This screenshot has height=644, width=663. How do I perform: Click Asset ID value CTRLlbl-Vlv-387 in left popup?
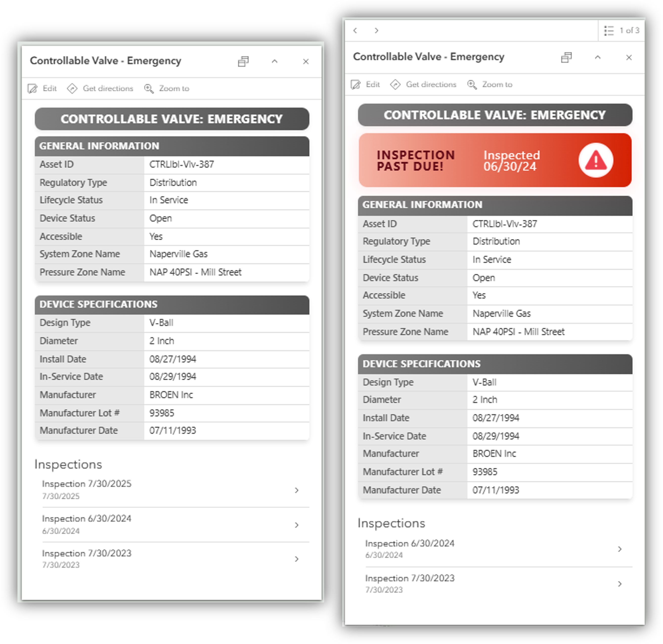[182, 164]
